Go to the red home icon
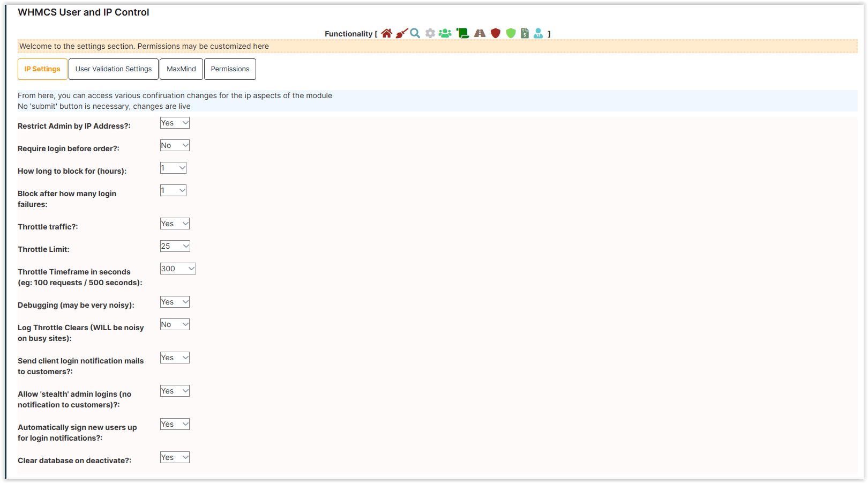This screenshot has height=483, width=868. (x=386, y=33)
